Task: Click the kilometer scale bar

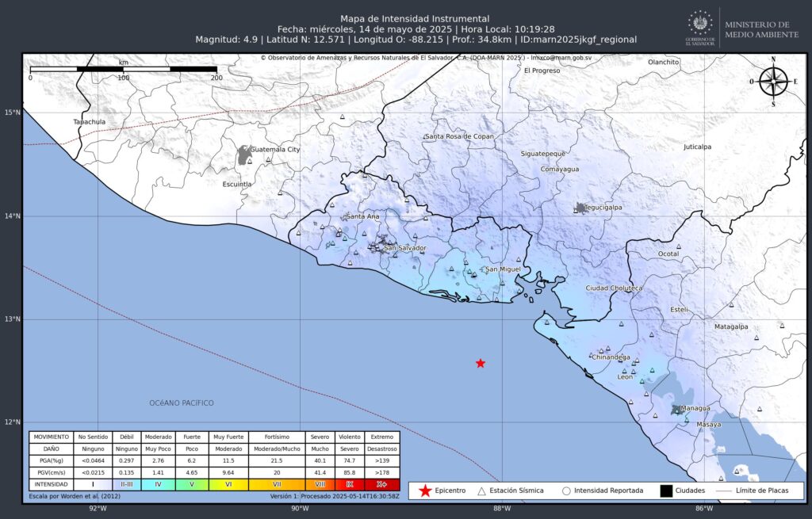Action: point(123,69)
